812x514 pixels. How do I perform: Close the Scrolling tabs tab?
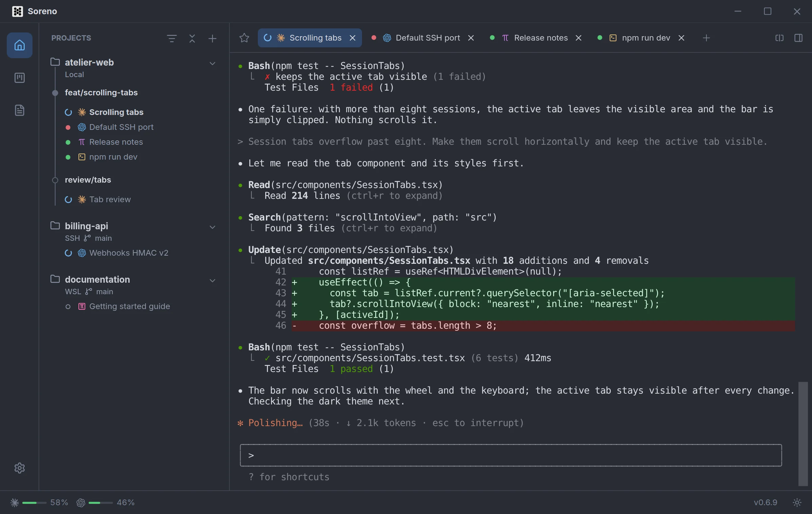(x=353, y=38)
